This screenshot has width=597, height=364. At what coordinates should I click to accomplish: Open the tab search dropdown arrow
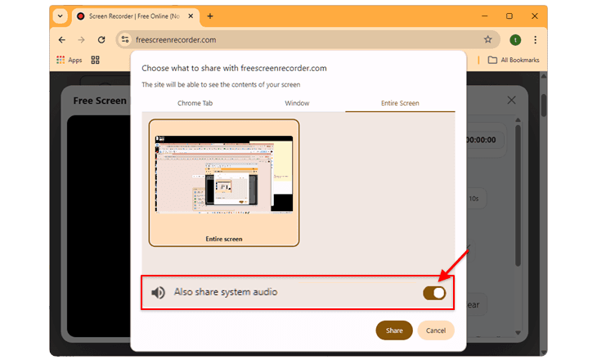click(x=61, y=16)
